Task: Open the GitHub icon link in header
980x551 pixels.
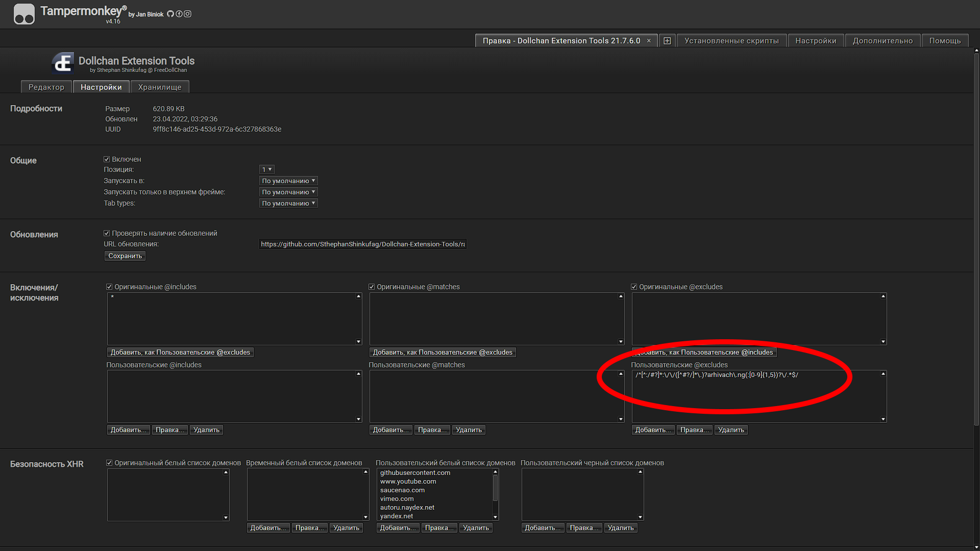Action: 170,14
